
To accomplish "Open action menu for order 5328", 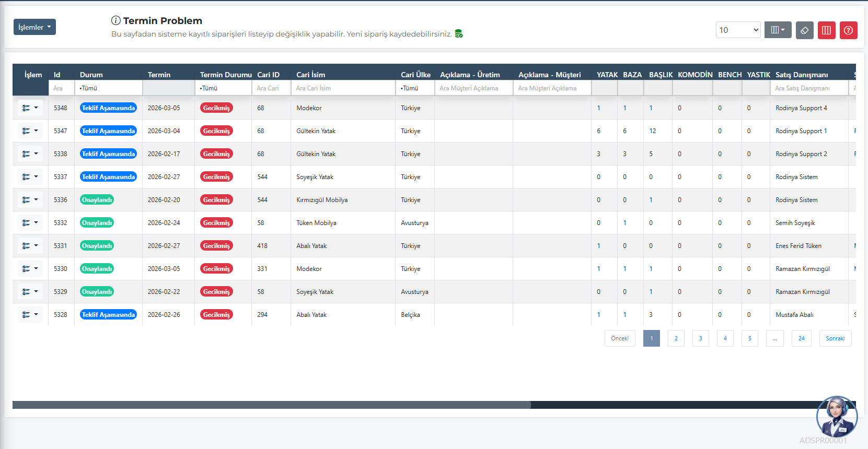I will 30,315.
